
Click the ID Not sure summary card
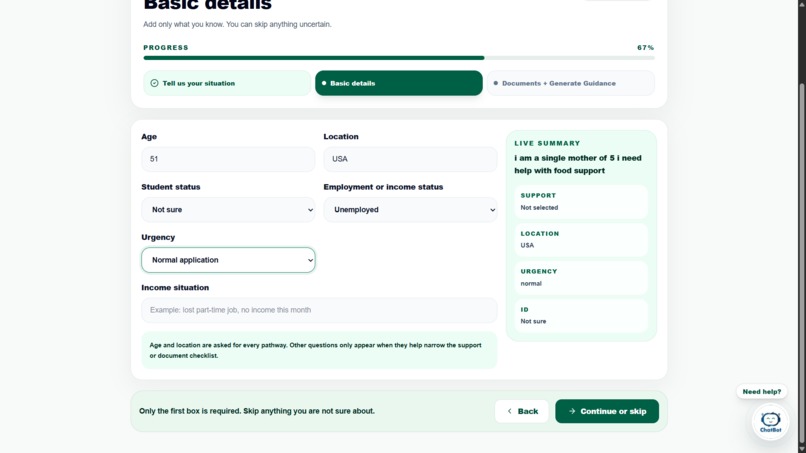pyautogui.click(x=581, y=316)
